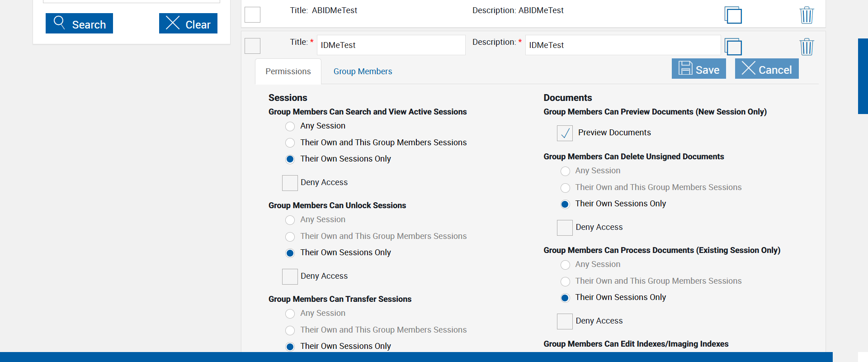Viewport: 868px width, 362px height.
Task: Click the Search button with magnifier
Action: coord(79,24)
